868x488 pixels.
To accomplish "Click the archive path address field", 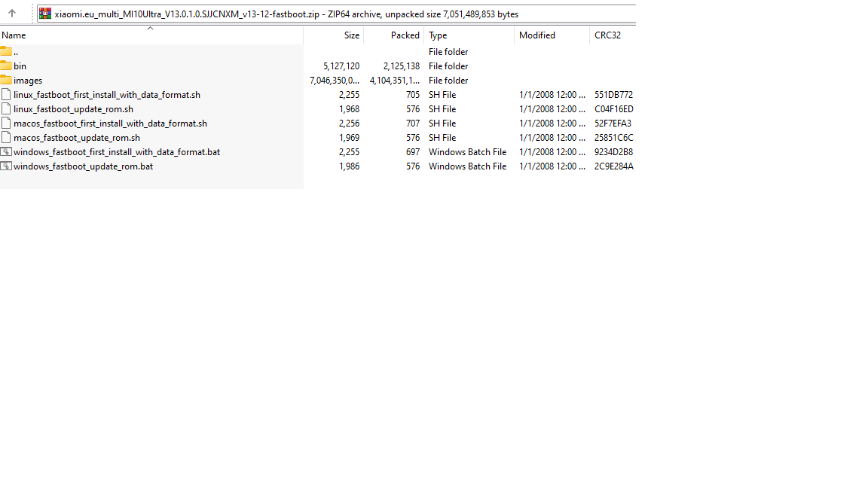I will click(x=339, y=14).
